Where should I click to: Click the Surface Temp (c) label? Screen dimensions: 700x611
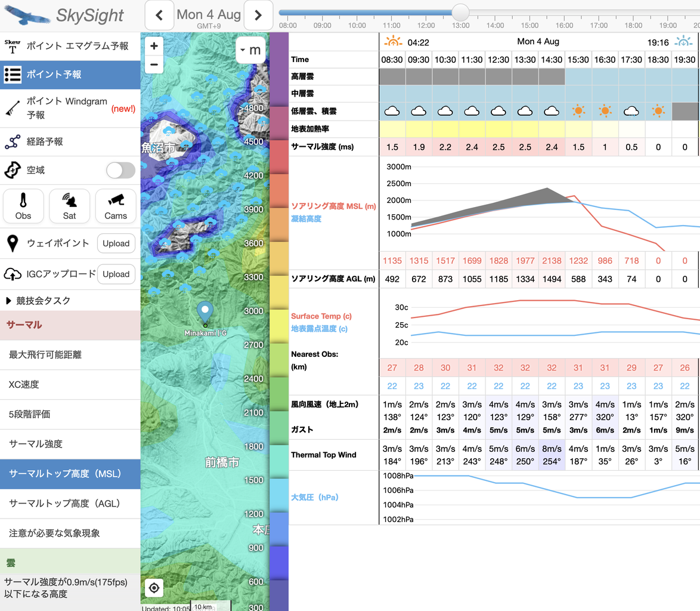(x=321, y=316)
